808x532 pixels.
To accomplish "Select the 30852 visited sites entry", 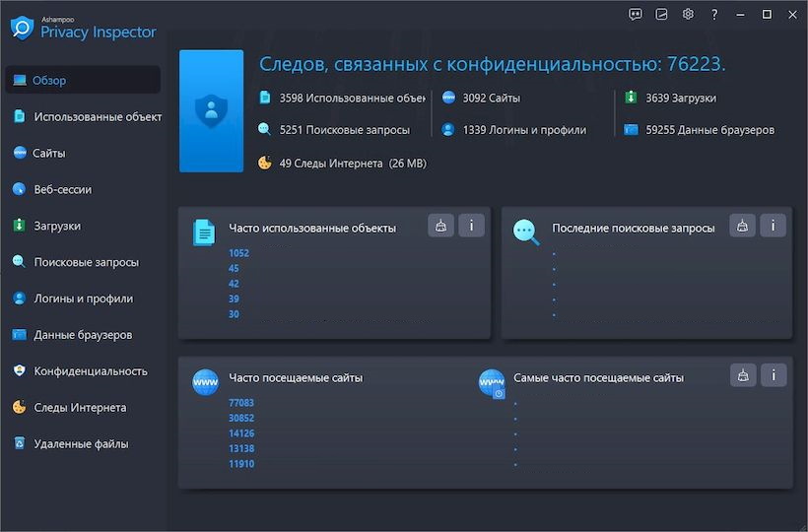I will click(x=241, y=418).
